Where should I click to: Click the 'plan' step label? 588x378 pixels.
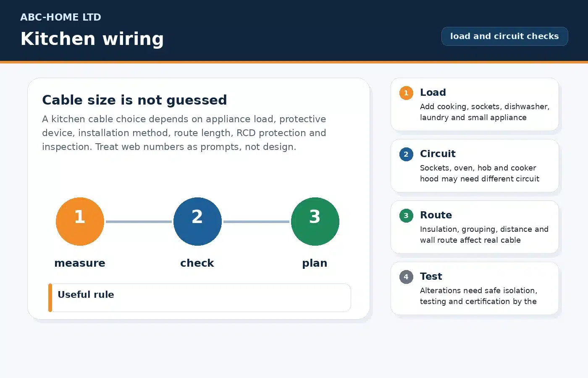coord(315,263)
